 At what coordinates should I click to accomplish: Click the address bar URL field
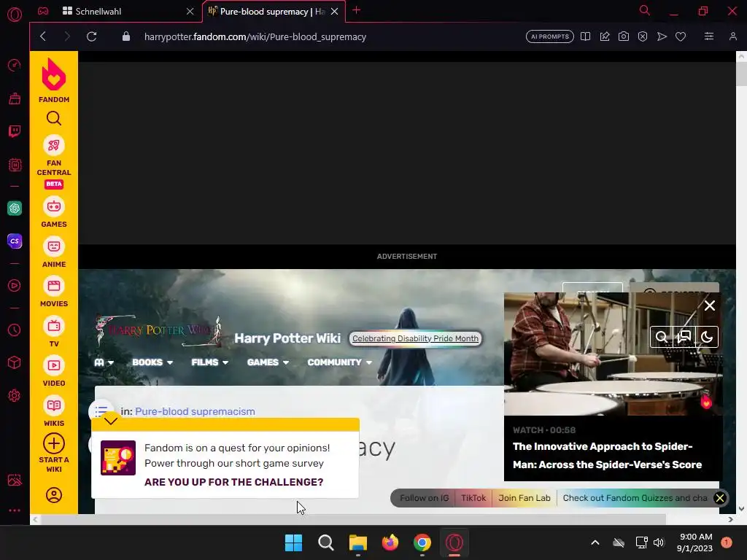coord(255,36)
